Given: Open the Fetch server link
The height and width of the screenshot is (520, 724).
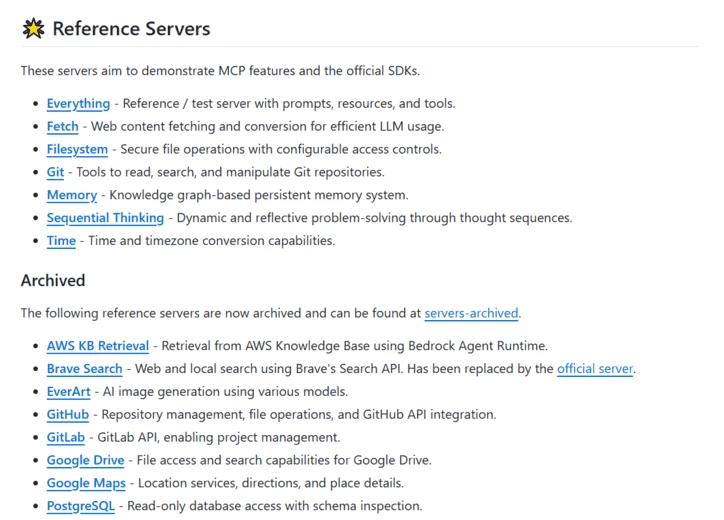Looking at the screenshot, I should pos(62,126).
